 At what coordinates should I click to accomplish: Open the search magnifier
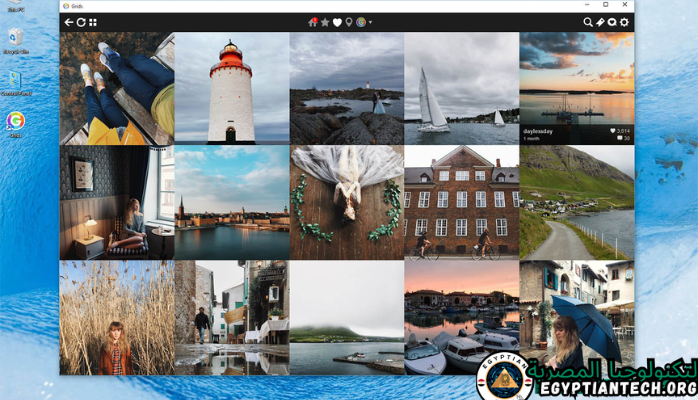[x=588, y=22]
